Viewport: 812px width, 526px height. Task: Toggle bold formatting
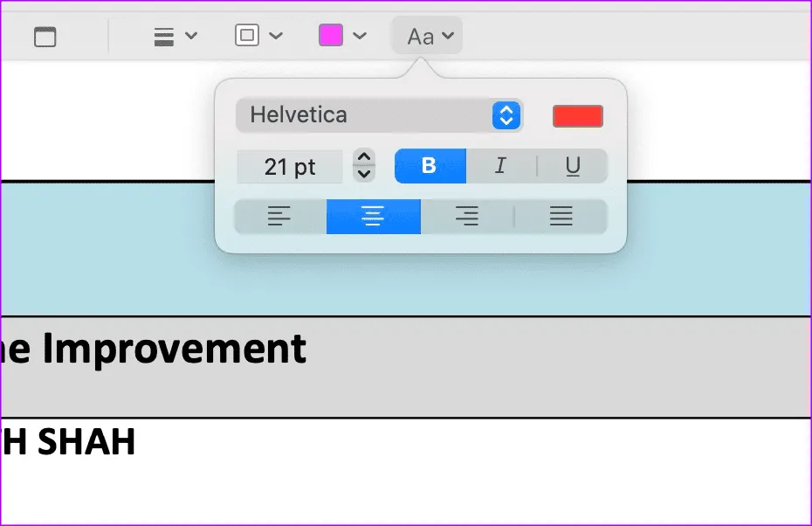tap(430, 166)
